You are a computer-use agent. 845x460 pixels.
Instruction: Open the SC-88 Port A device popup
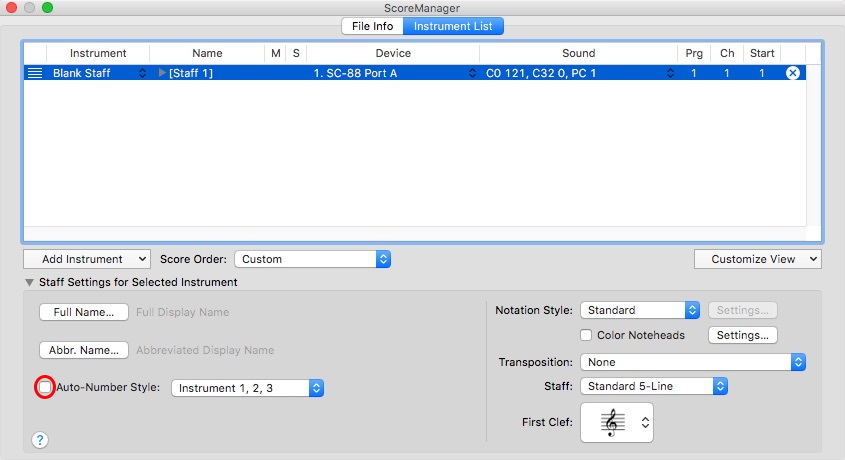tap(394, 73)
